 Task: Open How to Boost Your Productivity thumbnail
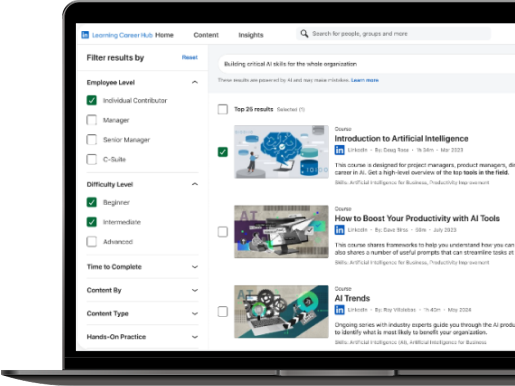pyautogui.click(x=281, y=232)
